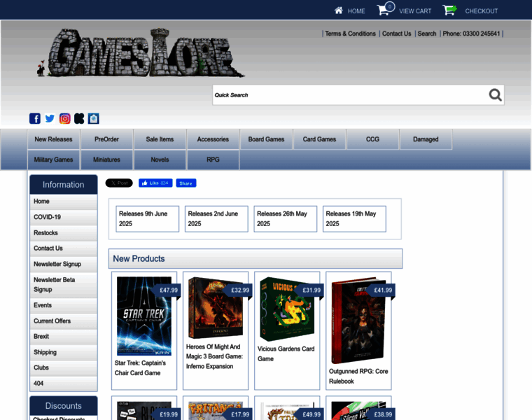Open Star Trek Captain's Chair box image
532x420 pixels.
pyautogui.click(x=144, y=316)
